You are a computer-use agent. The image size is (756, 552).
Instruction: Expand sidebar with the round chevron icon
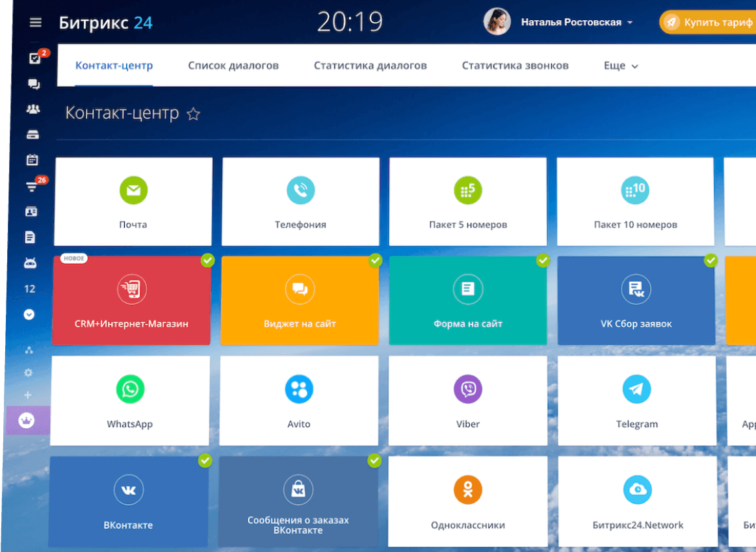click(x=29, y=314)
